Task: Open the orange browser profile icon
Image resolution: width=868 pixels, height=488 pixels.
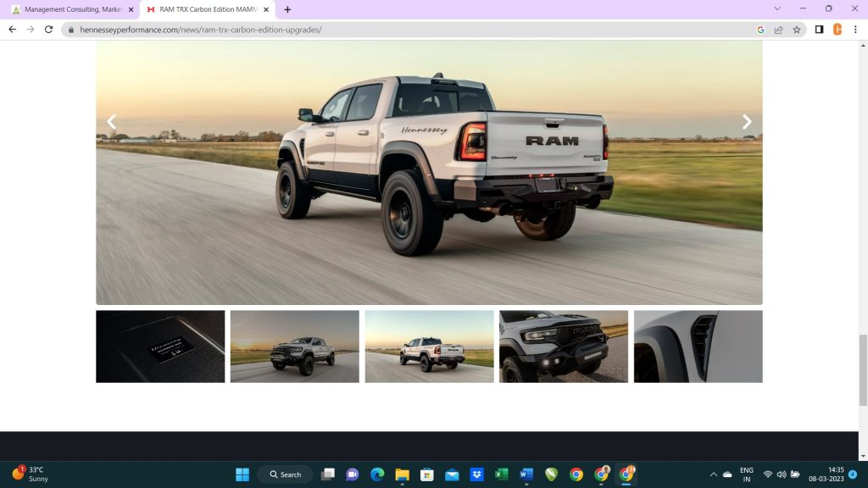Action: 837,30
